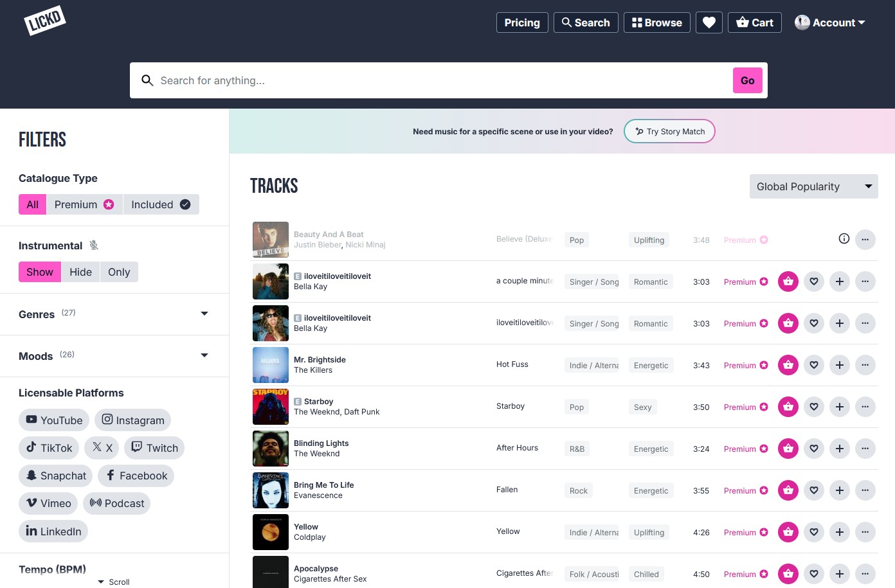Filter catalogue by Included

(x=161, y=204)
